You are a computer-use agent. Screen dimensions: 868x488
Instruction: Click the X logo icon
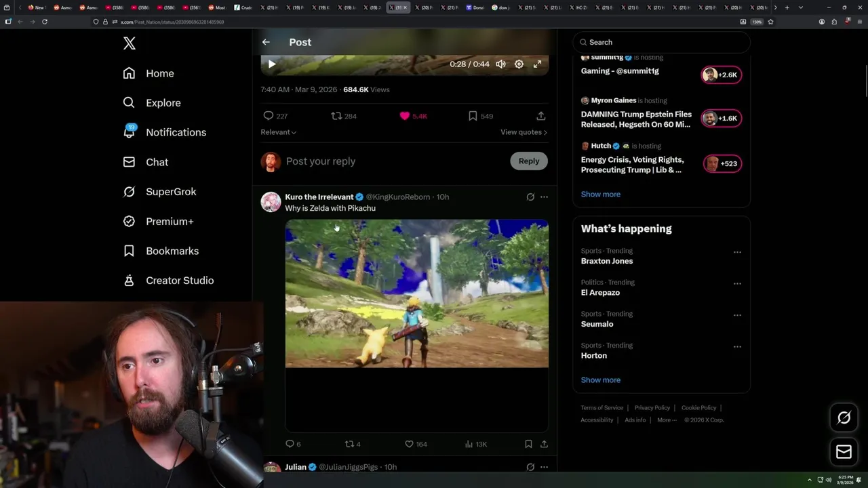[x=130, y=44]
